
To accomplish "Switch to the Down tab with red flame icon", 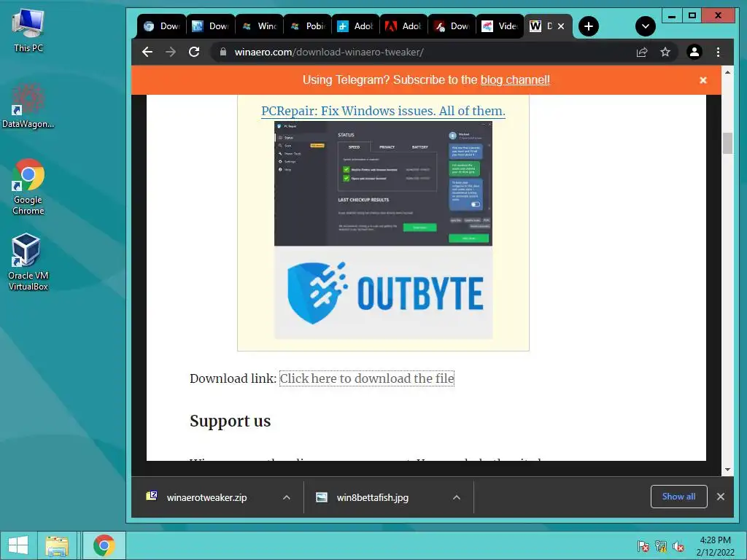I will click(452, 26).
